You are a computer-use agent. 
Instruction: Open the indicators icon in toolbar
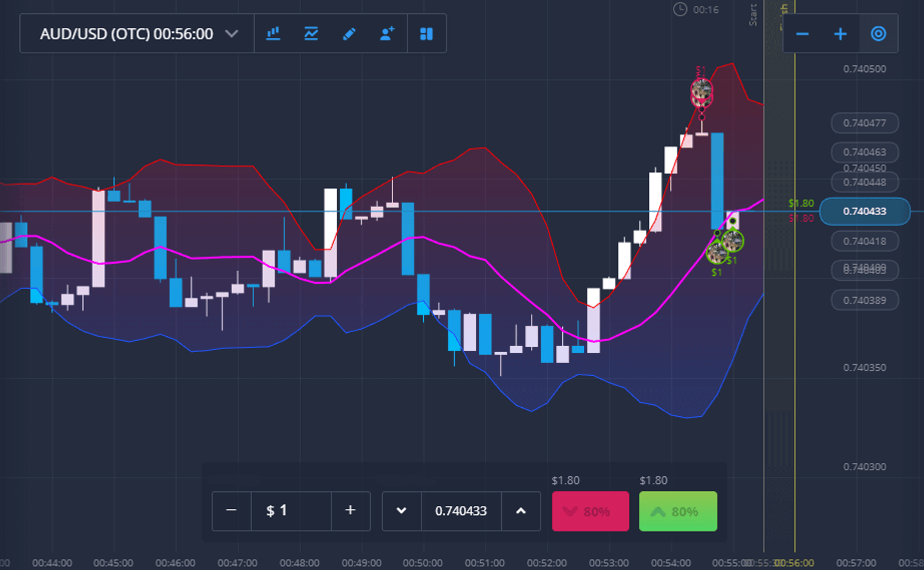coord(311,34)
